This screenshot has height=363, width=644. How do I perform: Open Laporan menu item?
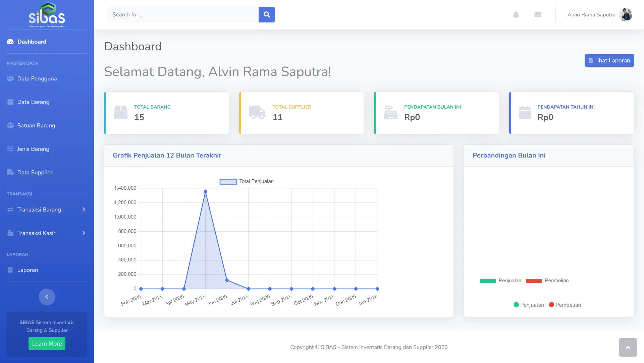pos(47,270)
